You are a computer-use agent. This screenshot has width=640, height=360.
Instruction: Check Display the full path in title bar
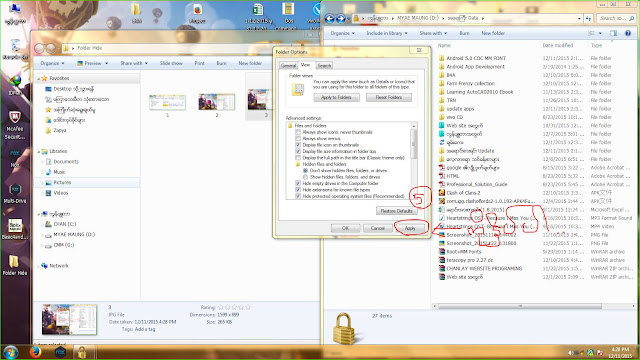click(298, 158)
